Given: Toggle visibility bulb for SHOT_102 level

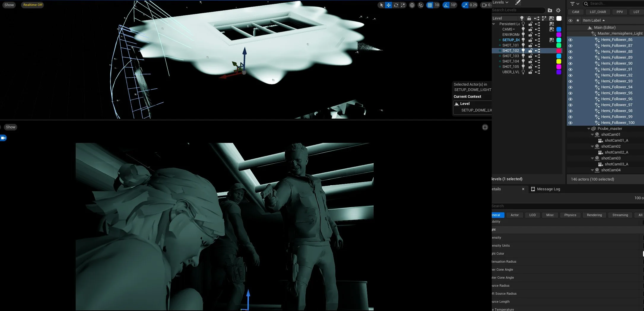Looking at the screenshot, I should click(523, 51).
